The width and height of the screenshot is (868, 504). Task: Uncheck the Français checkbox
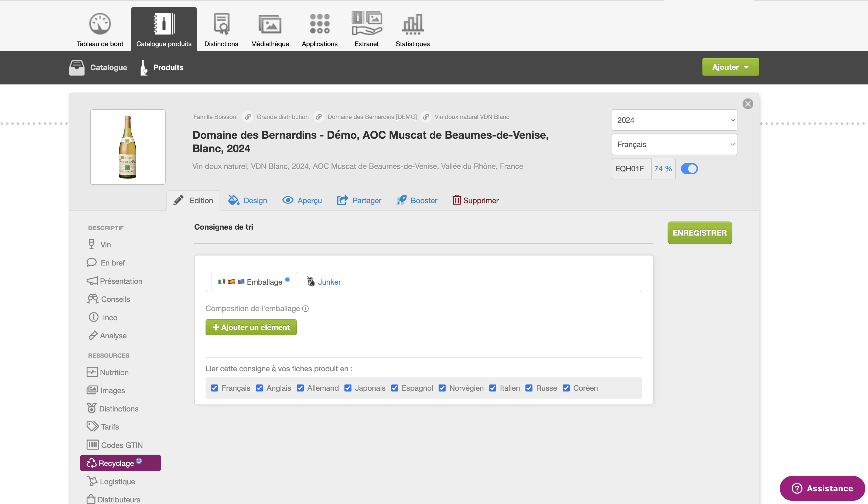click(x=214, y=388)
